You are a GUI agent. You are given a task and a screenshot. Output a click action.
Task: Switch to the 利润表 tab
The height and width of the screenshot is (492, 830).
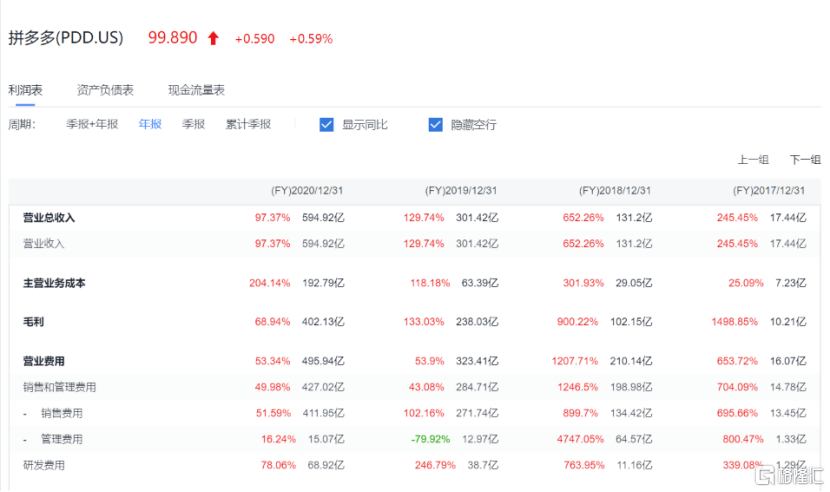pyautogui.click(x=26, y=90)
